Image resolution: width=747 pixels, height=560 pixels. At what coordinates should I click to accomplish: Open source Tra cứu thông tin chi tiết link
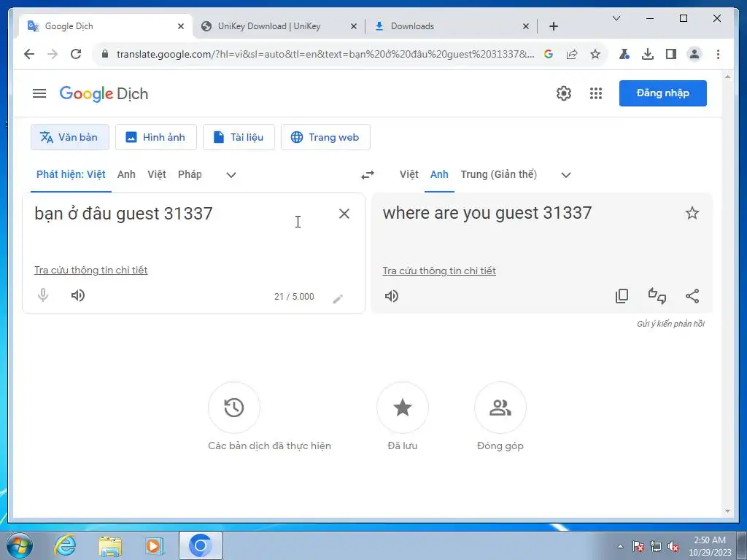click(x=91, y=270)
